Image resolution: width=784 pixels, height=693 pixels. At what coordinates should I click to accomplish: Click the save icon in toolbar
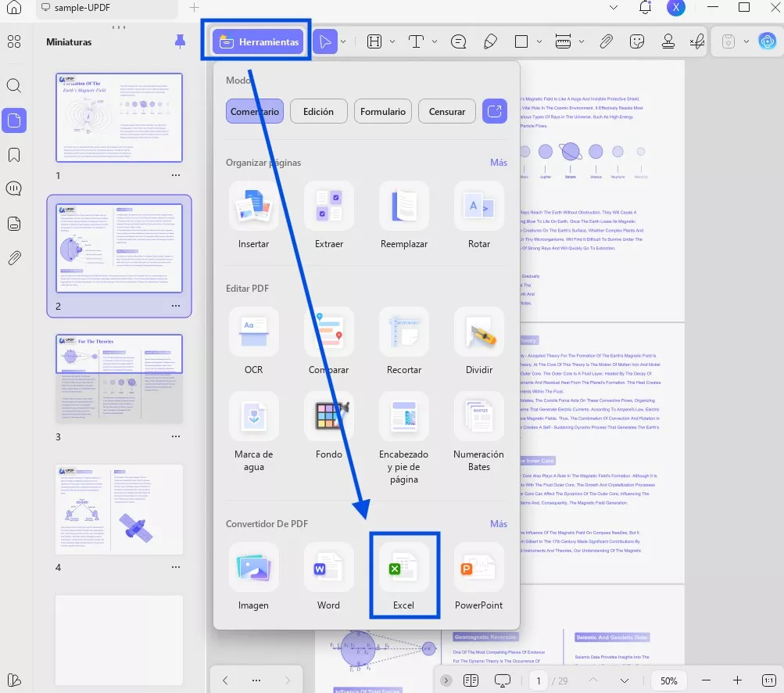point(729,41)
